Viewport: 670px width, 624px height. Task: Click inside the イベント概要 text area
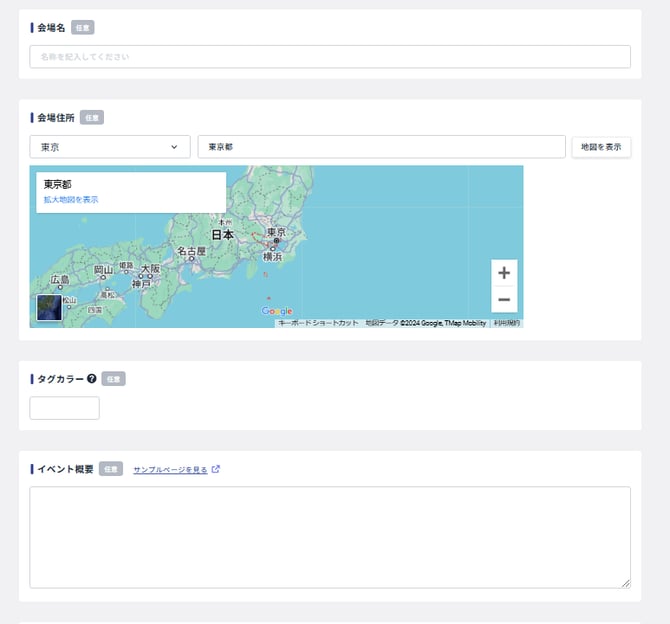(x=330, y=537)
